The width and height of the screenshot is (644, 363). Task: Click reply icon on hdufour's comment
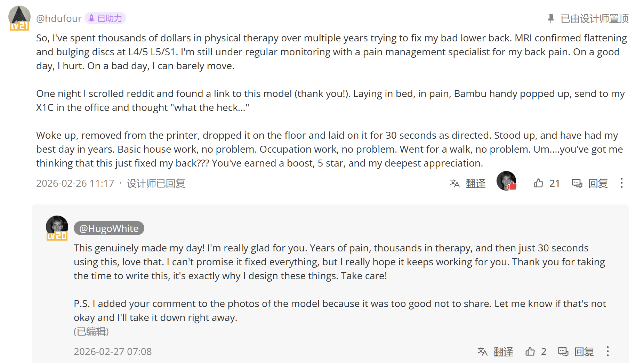point(577,183)
